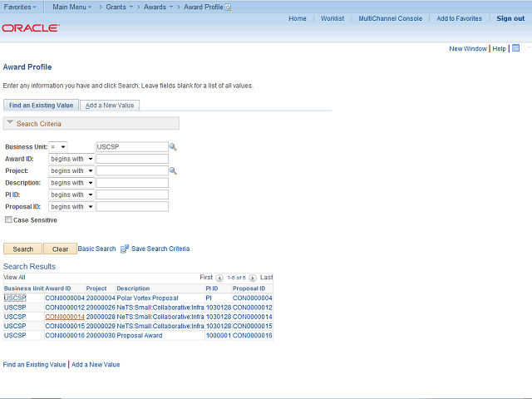Image resolution: width=532 pixels, height=399 pixels.
Task: Click the Search button
Action: click(22, 249)
